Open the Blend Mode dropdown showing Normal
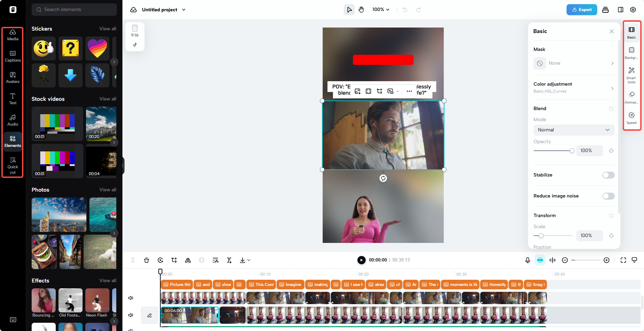Screen dimensions: 644x331 click(573, 130)
